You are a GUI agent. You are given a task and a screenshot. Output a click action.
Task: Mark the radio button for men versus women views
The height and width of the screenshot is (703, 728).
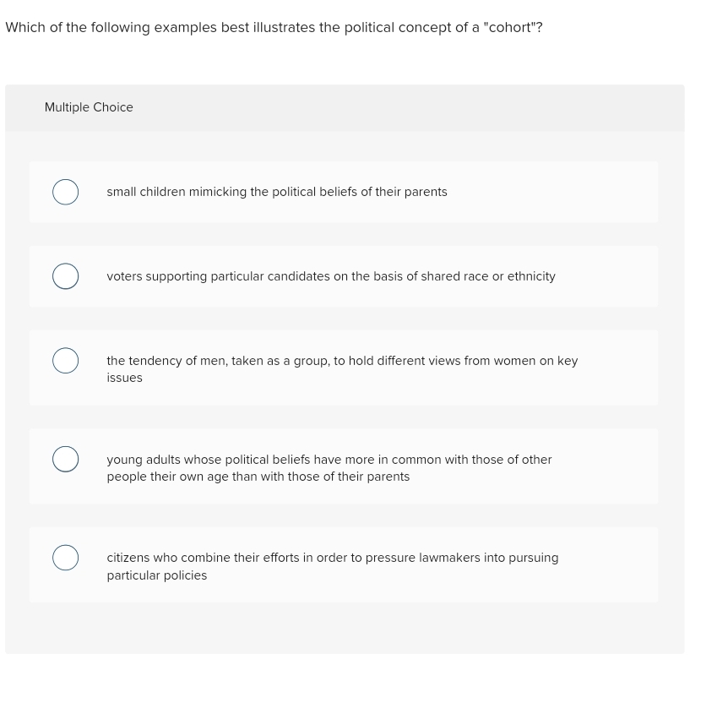tap(66, 361)
